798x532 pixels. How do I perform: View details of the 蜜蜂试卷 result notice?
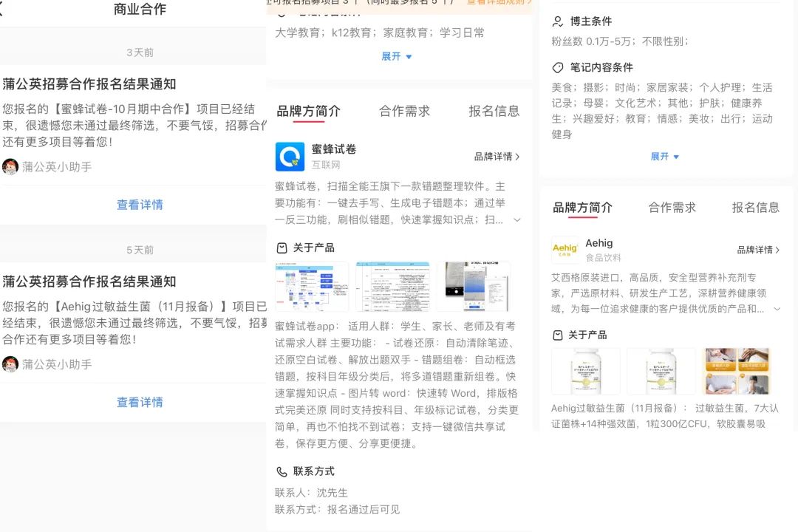coord(140,205)
